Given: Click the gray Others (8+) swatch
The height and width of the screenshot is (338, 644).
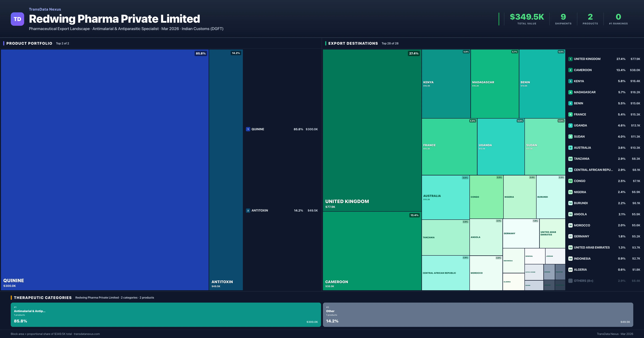Looking at the screenshot, I should pos(570,281).
